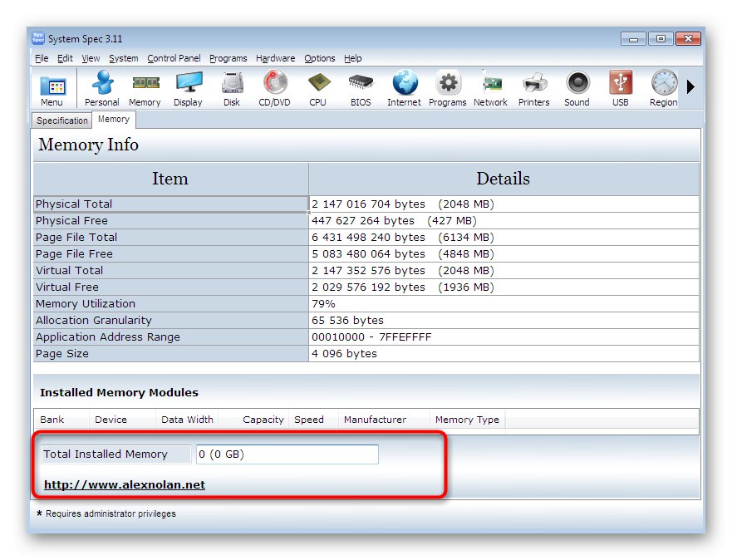Open the Sound speaker icon
732x560 pixels.
(x=577, y=89)
